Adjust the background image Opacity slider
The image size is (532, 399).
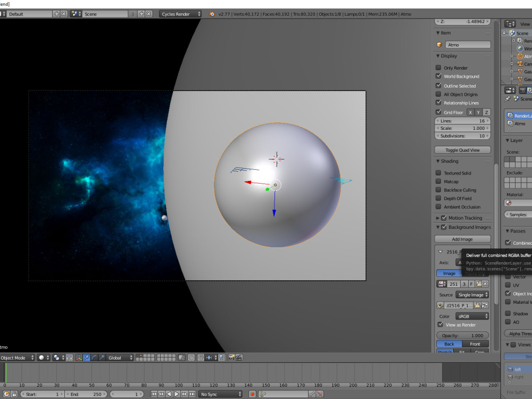(x=462, y=336)
